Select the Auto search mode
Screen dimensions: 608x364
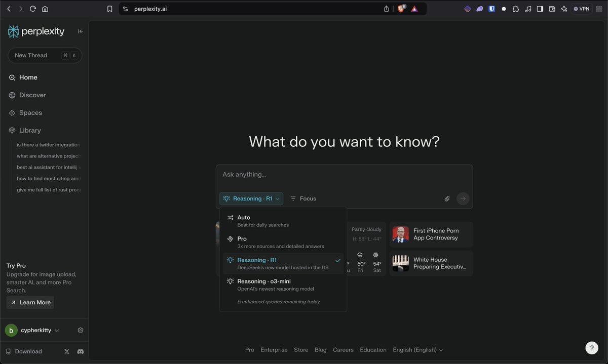tap(283, 221)
